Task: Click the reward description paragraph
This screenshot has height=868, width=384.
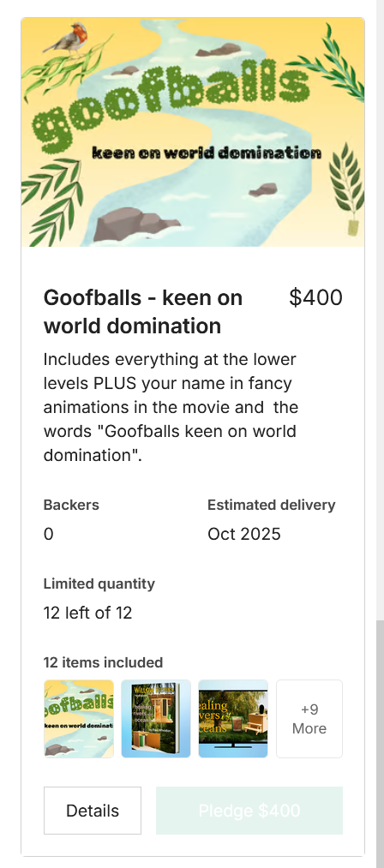Action: (171, 407)
